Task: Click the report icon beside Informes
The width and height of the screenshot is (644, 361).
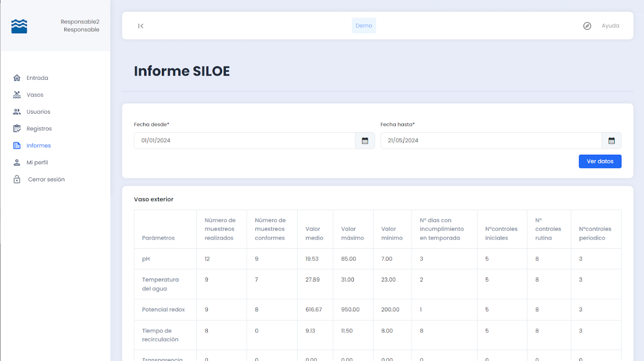Action: pos(17,145)
